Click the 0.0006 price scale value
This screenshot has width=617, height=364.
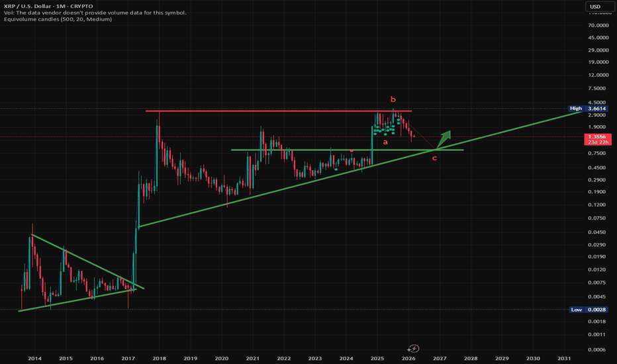(598, 349)
